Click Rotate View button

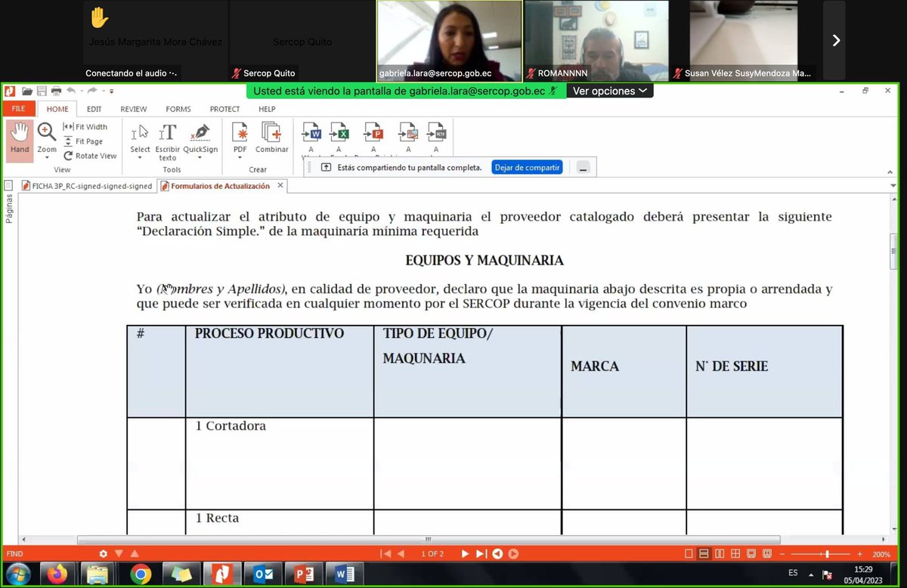90,156
